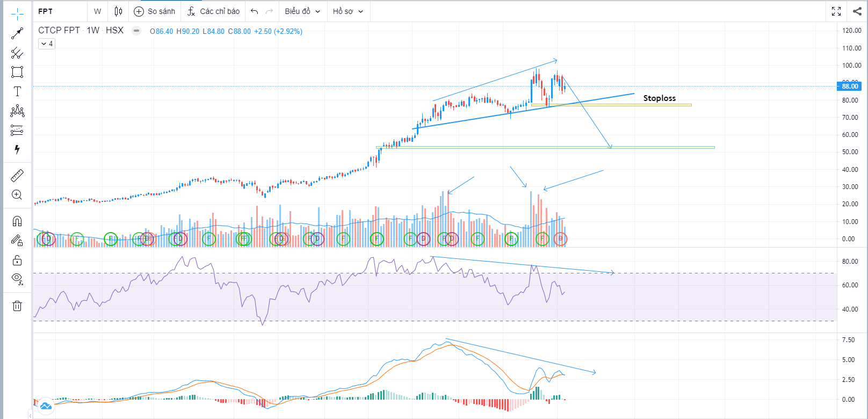Open the chart patterns tool

tap(17, 111)
